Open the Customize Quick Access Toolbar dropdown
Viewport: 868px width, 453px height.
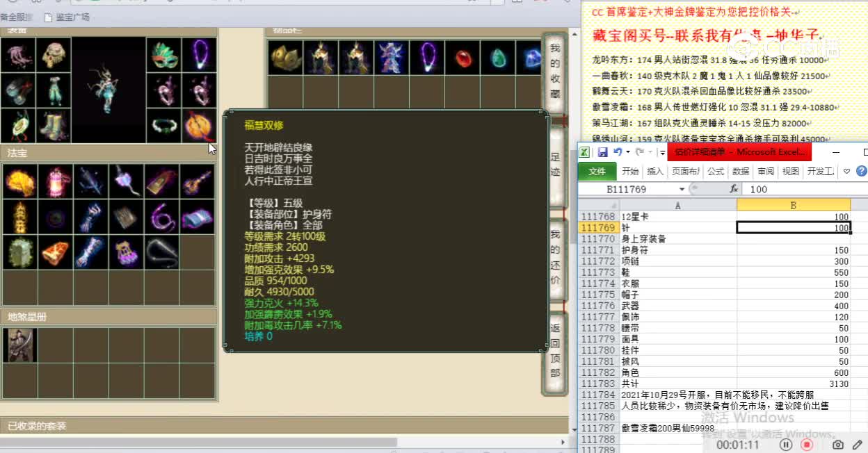(x=662, y=152)
